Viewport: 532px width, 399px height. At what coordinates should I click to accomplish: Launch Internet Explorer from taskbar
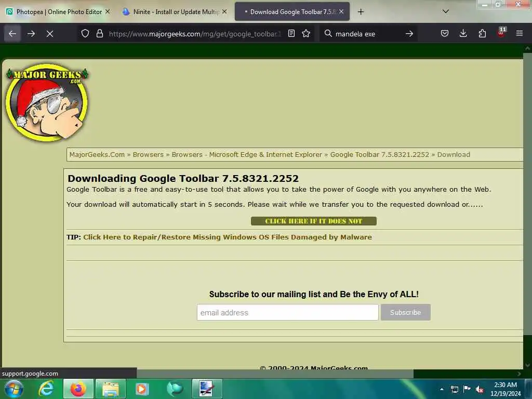pyautogui.click(x=46, y=389)
